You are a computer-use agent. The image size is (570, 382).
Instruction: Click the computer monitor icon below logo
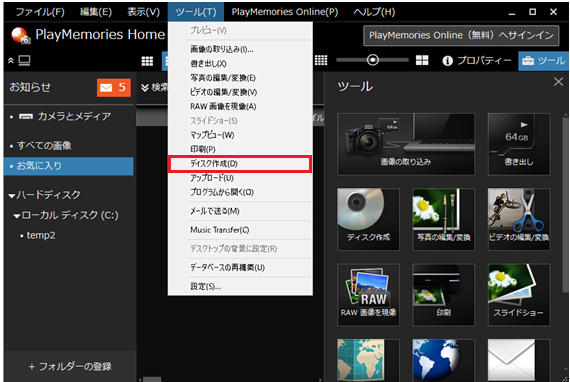24,60
